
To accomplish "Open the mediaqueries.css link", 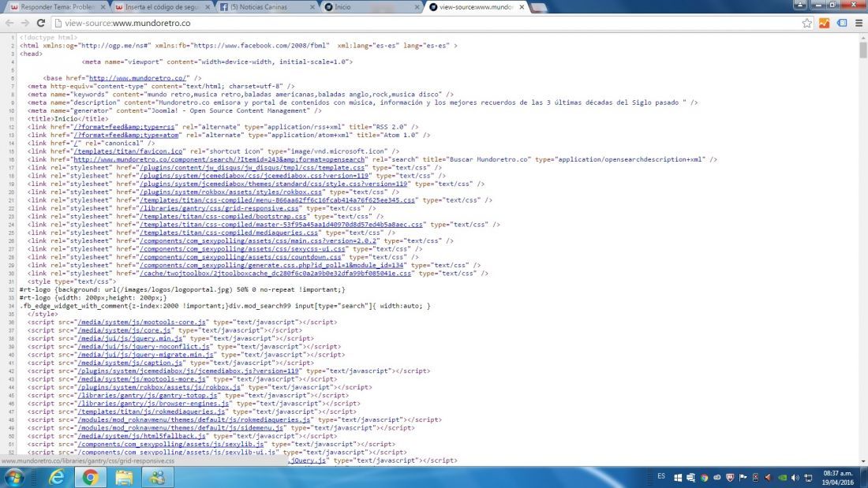I will tap(229, 233).
